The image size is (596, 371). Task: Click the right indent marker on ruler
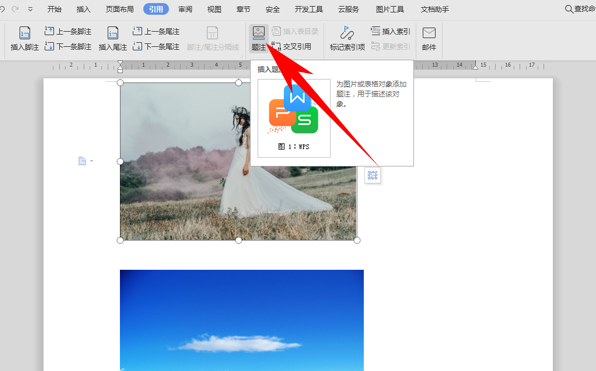point(475,67)
